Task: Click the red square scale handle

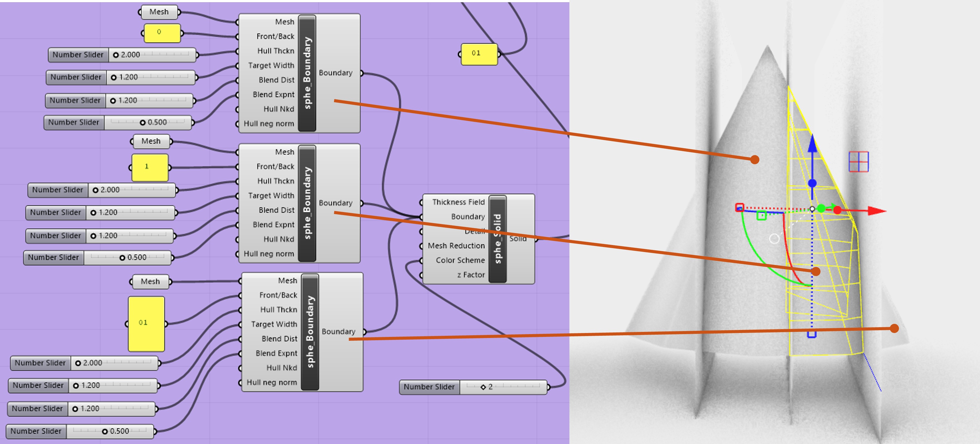Action: click(739, 208)
